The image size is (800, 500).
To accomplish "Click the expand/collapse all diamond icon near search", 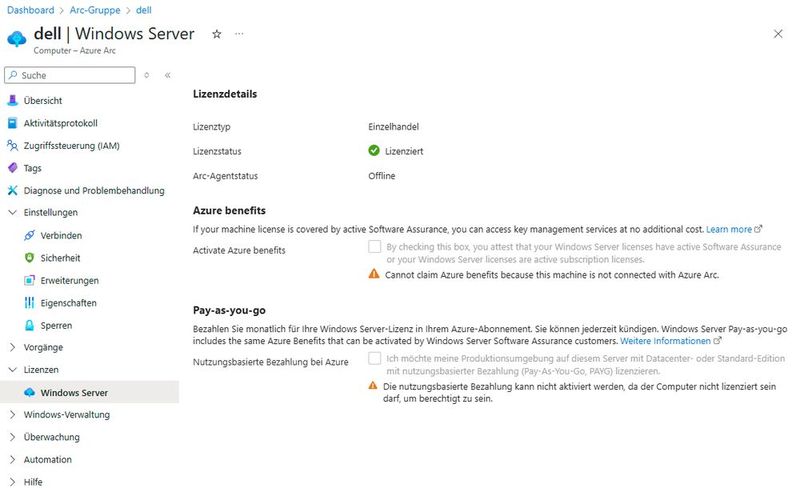I will (146, 75).
